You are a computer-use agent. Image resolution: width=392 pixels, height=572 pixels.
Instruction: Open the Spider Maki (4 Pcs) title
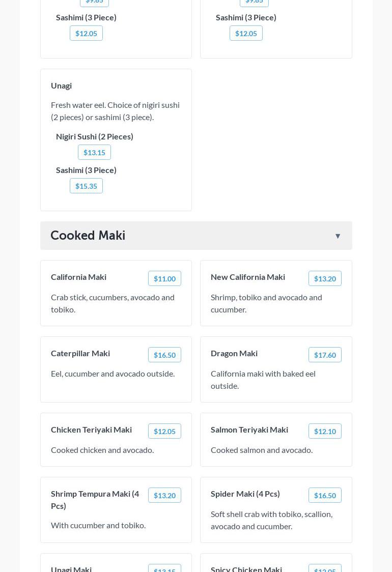(x=245, y=494)
